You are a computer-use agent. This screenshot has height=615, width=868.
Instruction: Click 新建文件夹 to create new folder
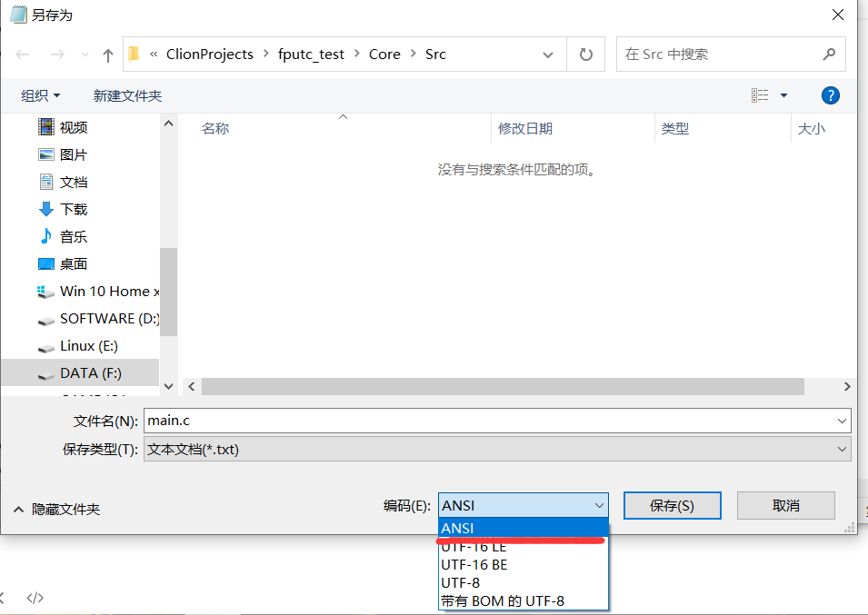click(127, 95)
